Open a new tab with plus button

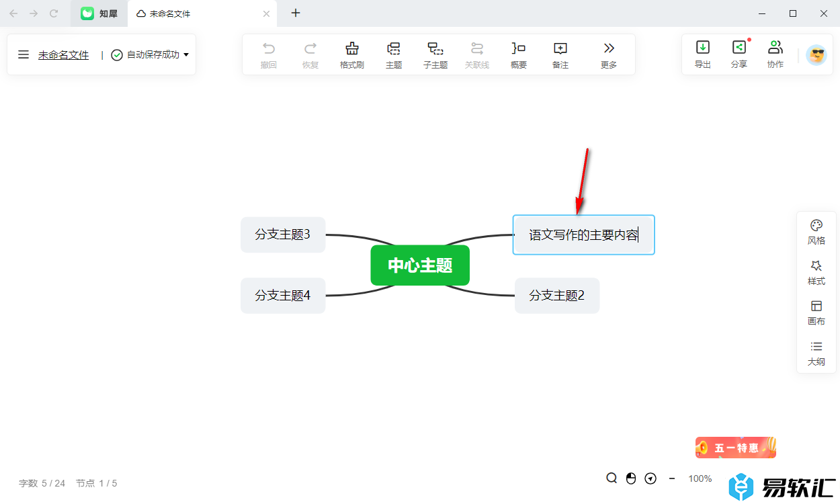pos(296,13)
